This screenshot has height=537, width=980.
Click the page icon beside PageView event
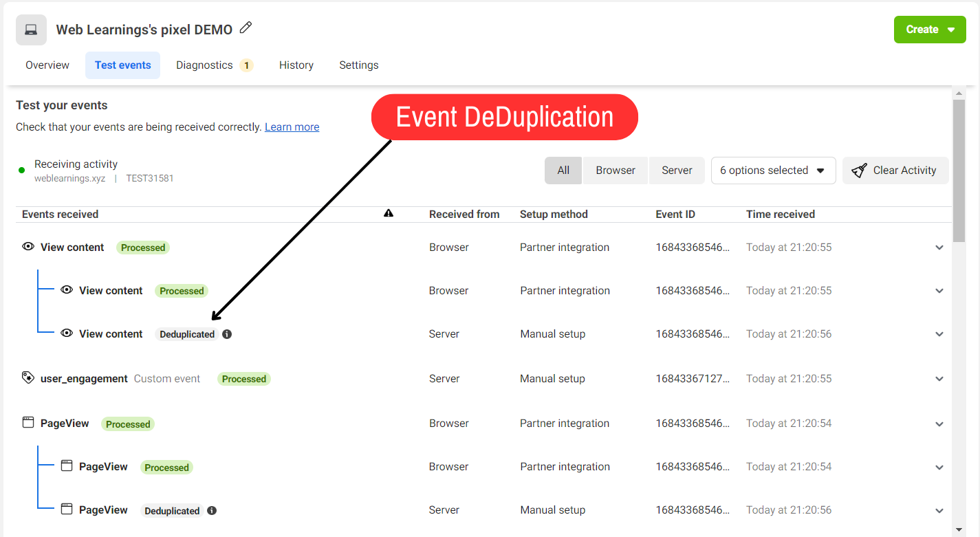[28, 423]
